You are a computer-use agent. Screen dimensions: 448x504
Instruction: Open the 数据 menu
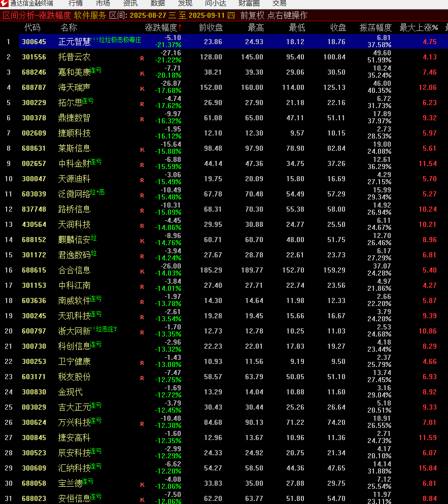coord(157,3)
